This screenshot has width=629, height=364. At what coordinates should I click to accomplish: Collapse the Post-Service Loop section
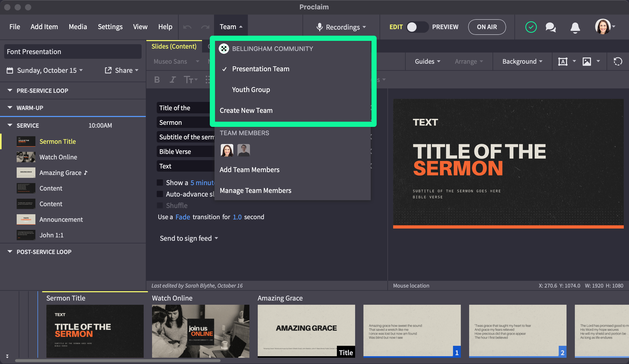tap(10, 252)
